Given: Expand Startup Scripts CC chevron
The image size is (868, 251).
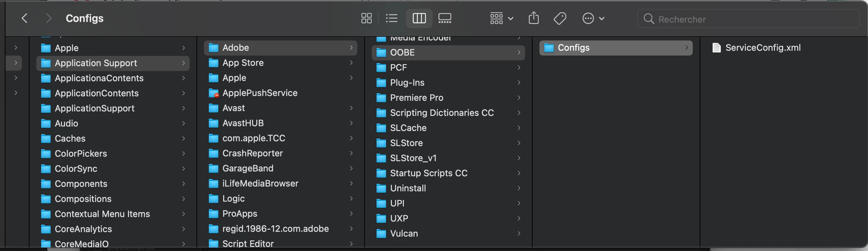Looking at the screenshot, I should click(519, 173).
